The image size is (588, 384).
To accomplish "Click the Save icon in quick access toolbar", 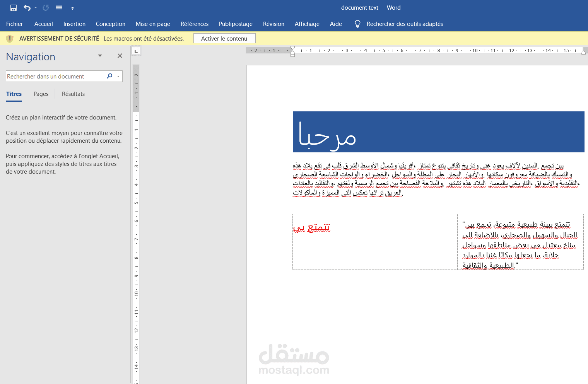I will pyautogui.click(x=13, y=7).
